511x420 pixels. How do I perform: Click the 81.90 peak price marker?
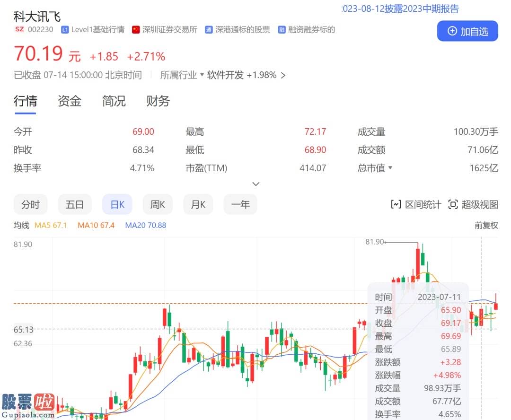coord(375,242)
